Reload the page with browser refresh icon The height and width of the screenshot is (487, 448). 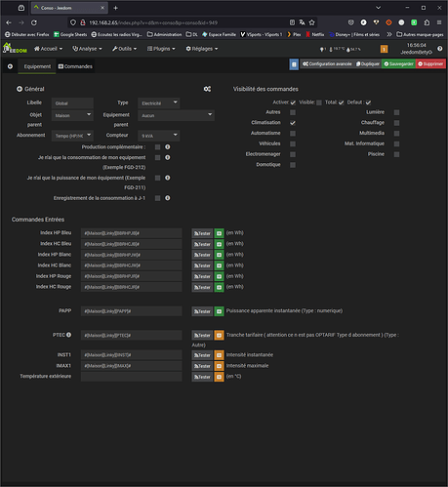coord(34,22)
